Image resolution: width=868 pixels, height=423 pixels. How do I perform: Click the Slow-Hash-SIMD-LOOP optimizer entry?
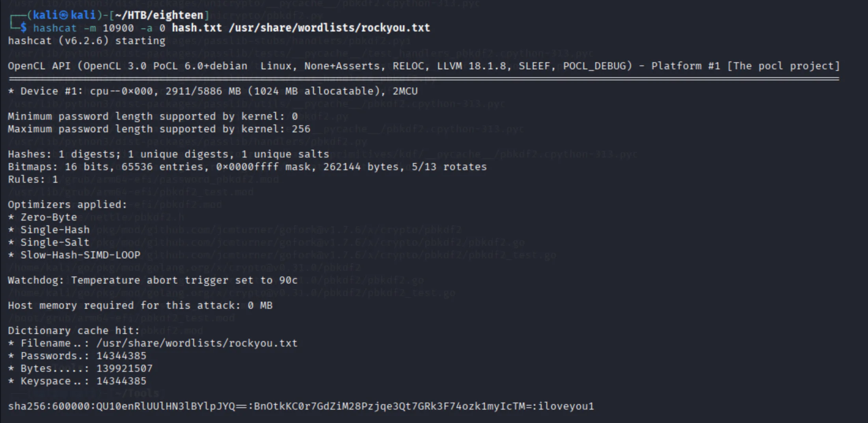pos(80,255)
